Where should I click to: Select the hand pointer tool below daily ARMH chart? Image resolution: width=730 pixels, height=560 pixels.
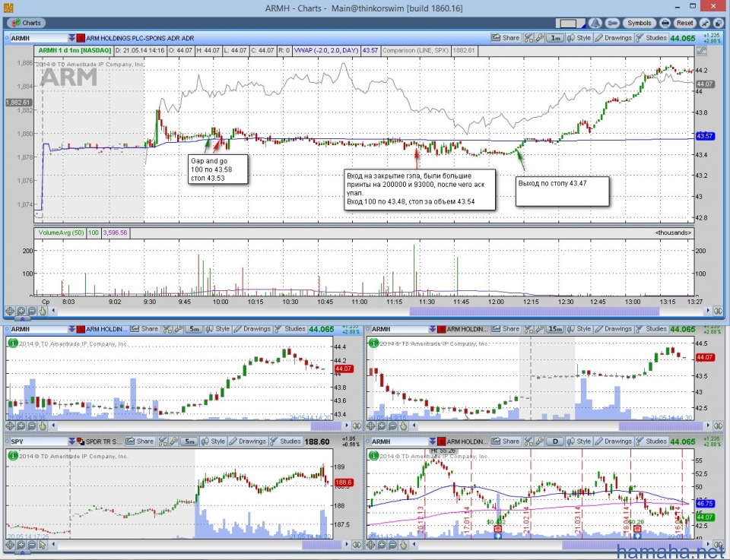tap(404, 545)
